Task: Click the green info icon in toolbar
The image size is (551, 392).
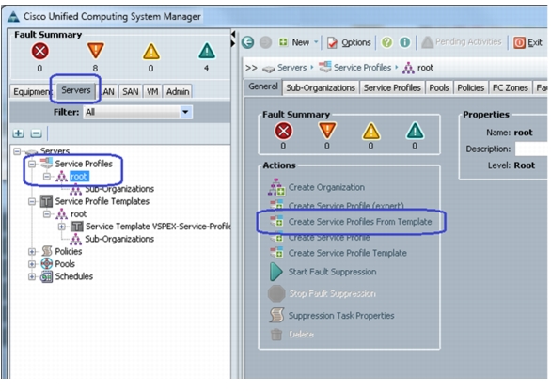Action: tap(404, 42)
